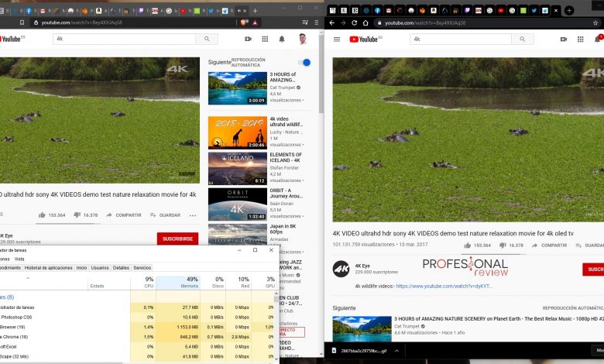Open YouTube guide hamburger menu in right window
604x364 pixels.
pyautogui.click(x=337, y=39)
